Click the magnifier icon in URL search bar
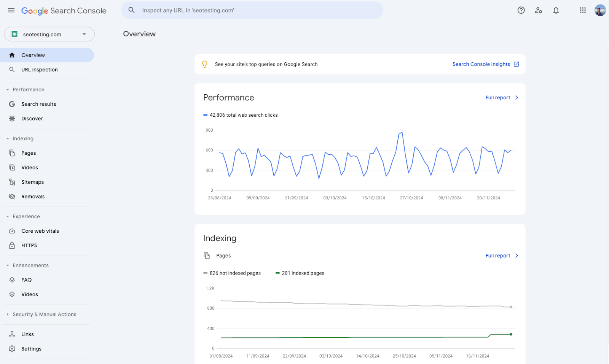This screenshot has width=609, height=364. click(132, 10)
